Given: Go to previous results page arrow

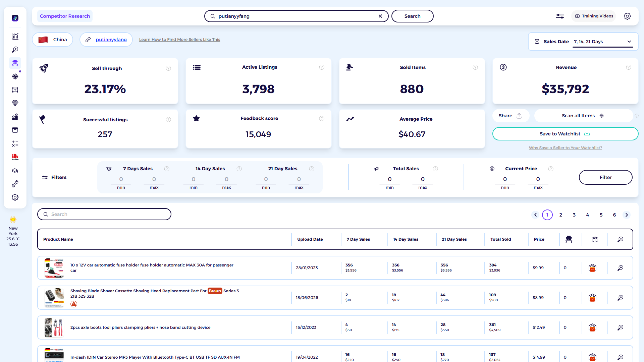Looking at the screenshot, I should [x=535, y=215].
